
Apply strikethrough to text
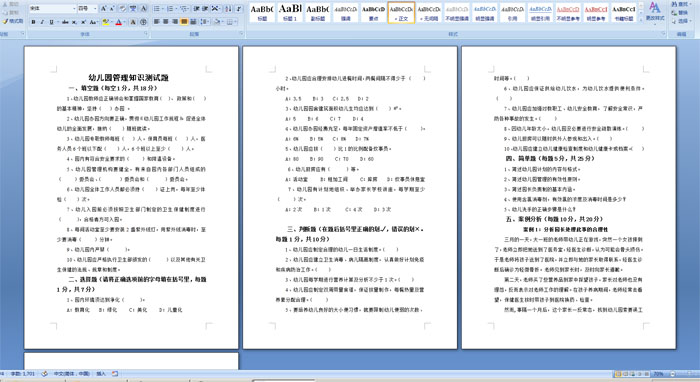click(65, 22)
